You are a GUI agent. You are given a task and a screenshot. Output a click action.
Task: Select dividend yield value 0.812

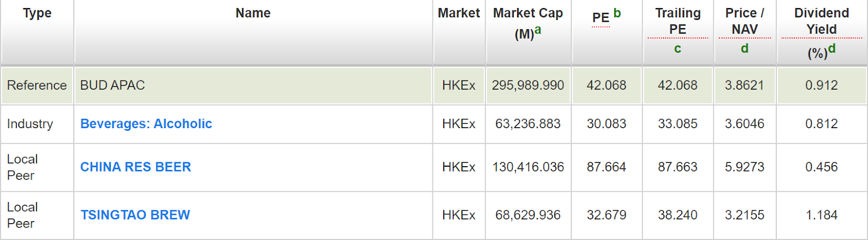click(x=822, y=124)
